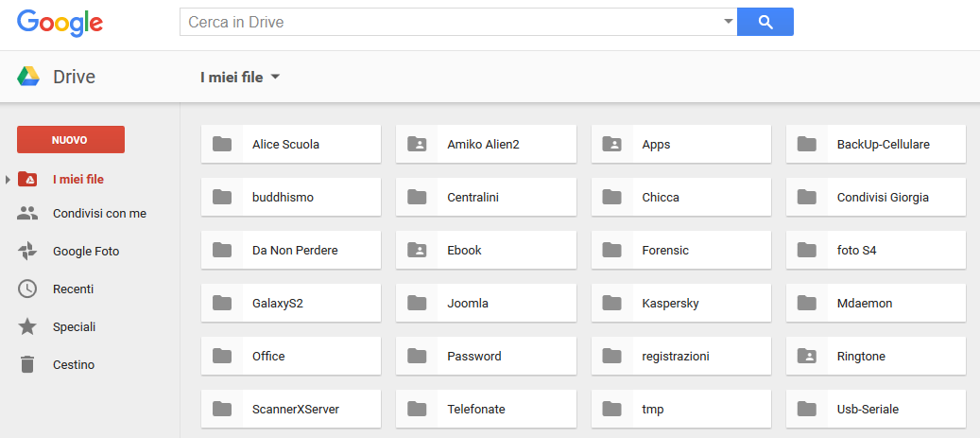Open the I miei file header dropdown
Screen dimensions: 980x438
240,77
